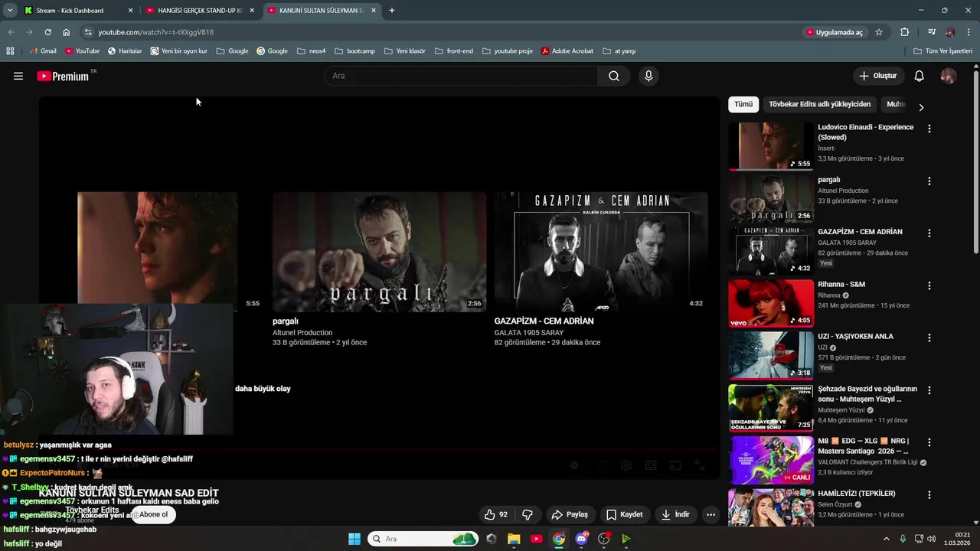Click the Uygulamada aç button

pyautogui.click(x=835, y=32)
